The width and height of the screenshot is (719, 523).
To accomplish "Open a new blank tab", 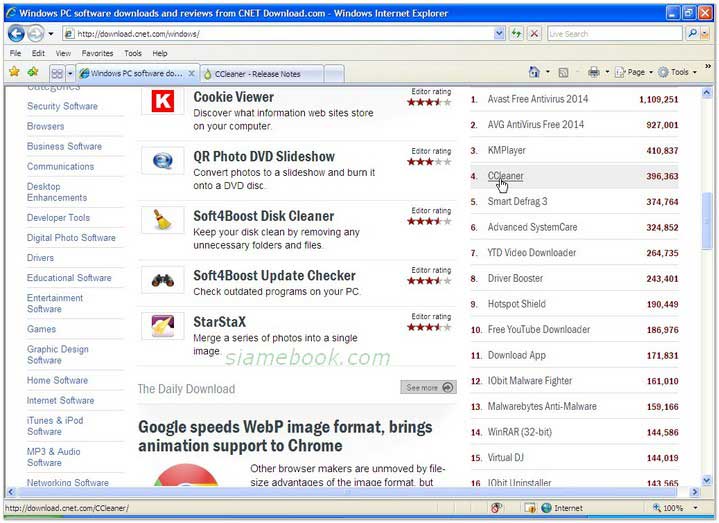I will click(334, 74).
